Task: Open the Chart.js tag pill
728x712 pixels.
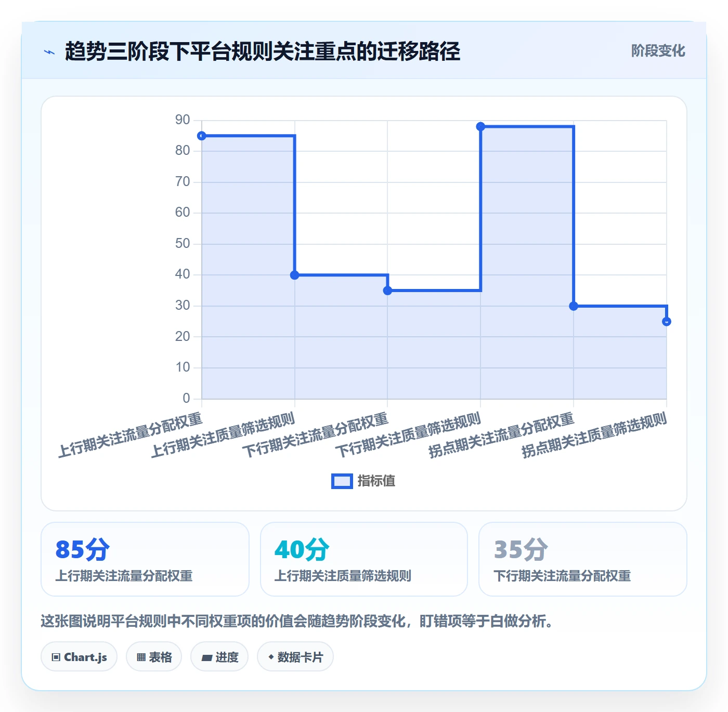Action: coord(79,657)
